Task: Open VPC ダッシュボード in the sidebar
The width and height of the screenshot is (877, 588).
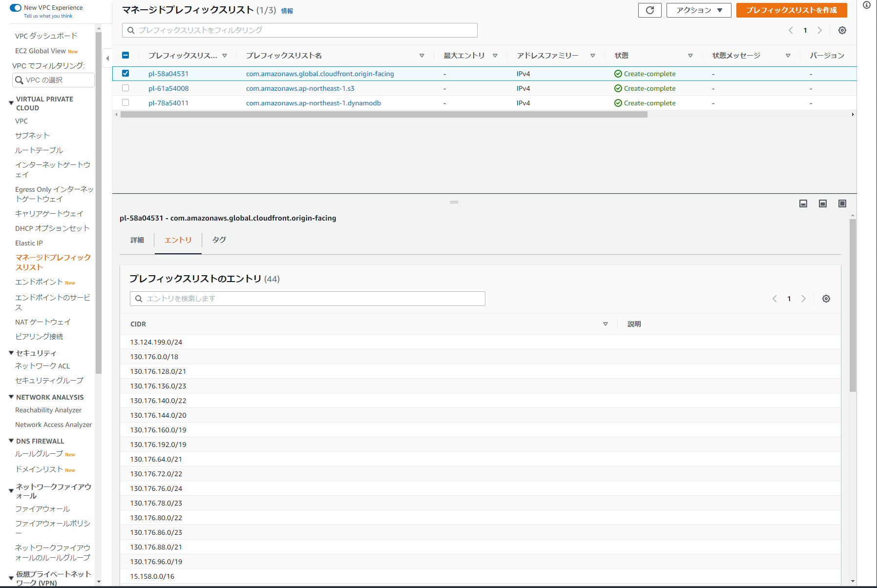Action: click(x=46, y=36)
